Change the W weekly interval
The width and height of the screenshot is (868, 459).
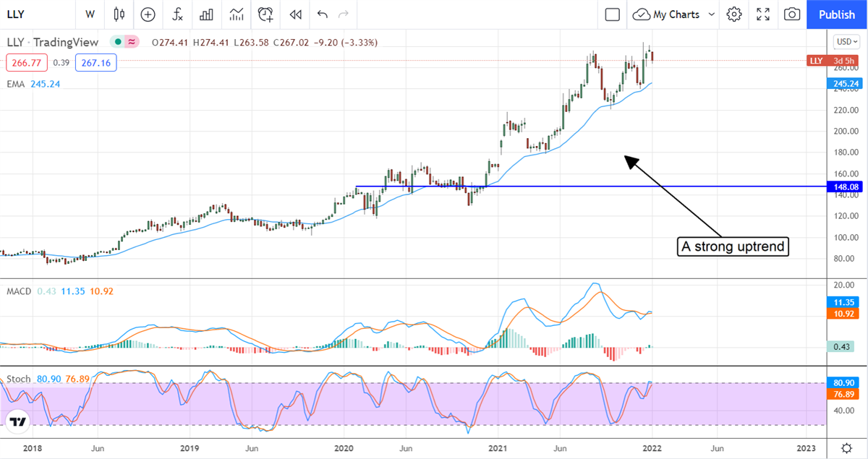(x=90, y=14)
